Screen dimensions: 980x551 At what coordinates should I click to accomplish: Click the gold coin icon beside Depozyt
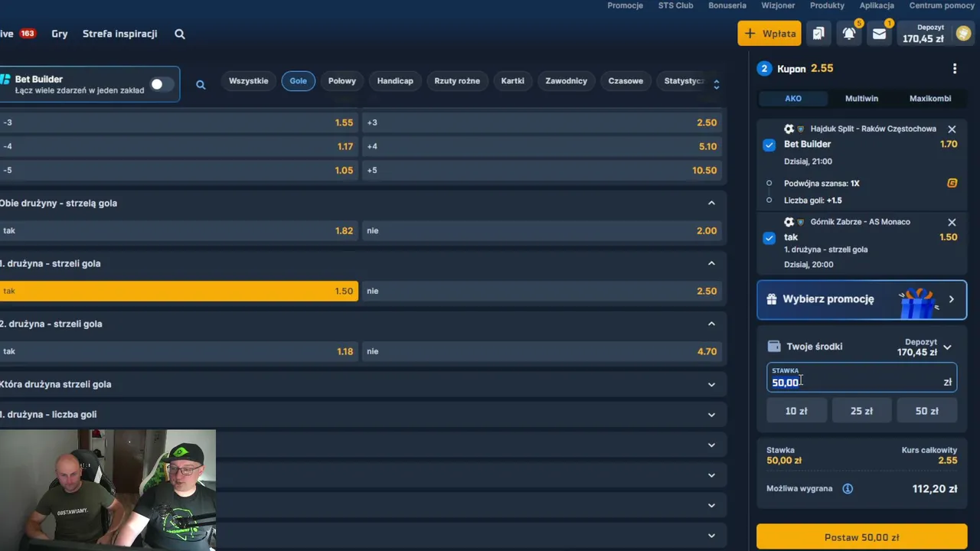coord(963,33)
